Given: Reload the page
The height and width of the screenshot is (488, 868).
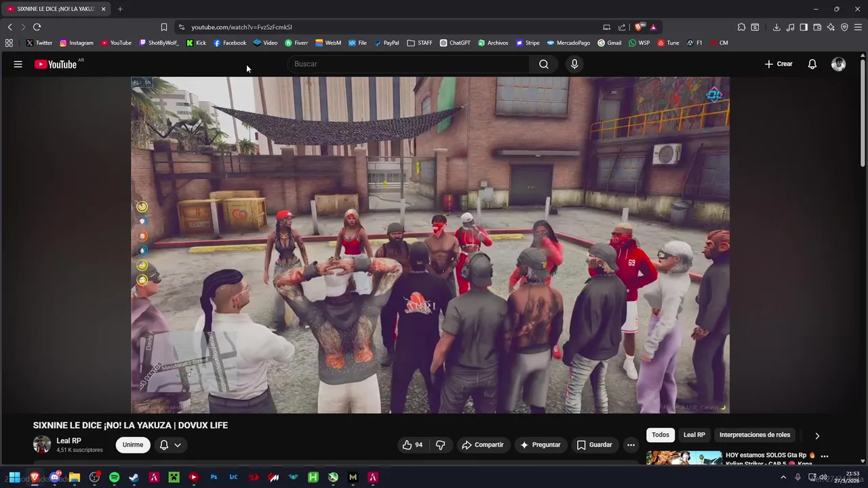Looking at the screenshot, I should 37,27.
